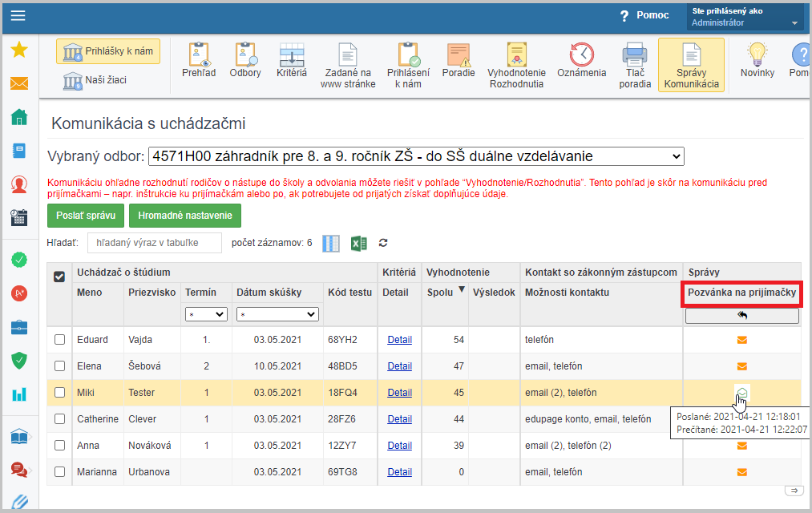Click the red grade circle sidebar icon
812x513 pixels.
pyautogui.click(x=19, y=293)
